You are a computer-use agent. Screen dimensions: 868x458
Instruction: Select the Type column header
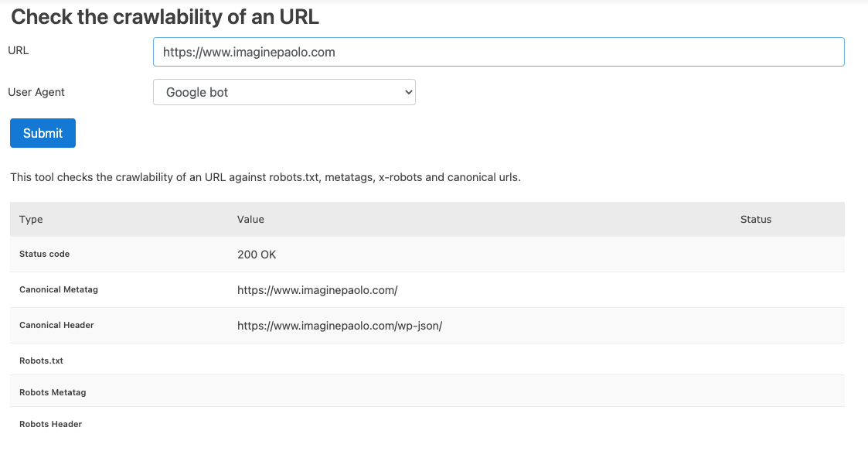click(31, 219)
